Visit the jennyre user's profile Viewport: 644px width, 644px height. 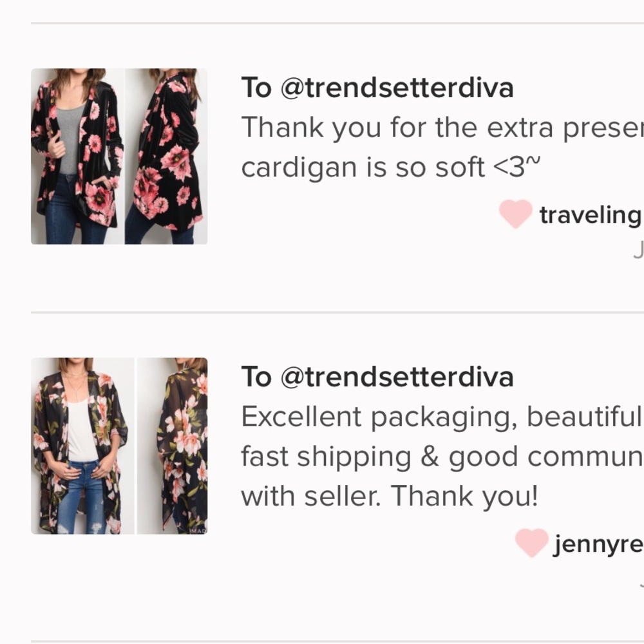click(598, 545)
